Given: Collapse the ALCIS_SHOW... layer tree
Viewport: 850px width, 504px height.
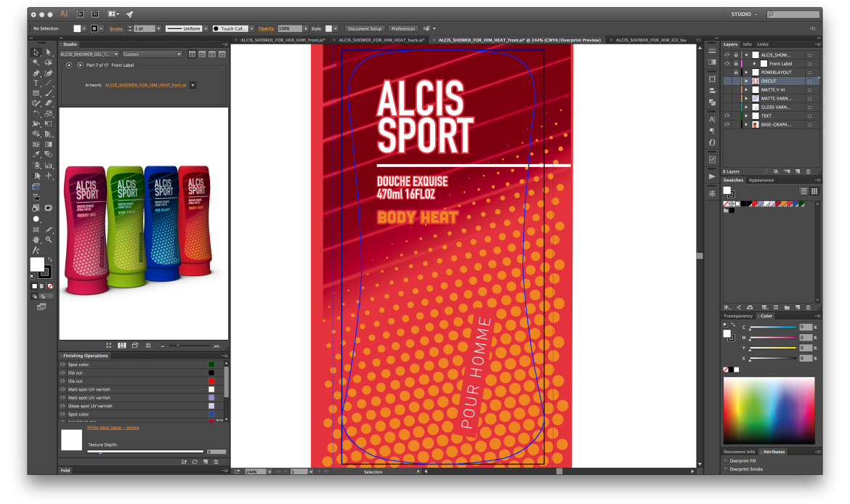Looking at the screenshot, I should [746, 54].
